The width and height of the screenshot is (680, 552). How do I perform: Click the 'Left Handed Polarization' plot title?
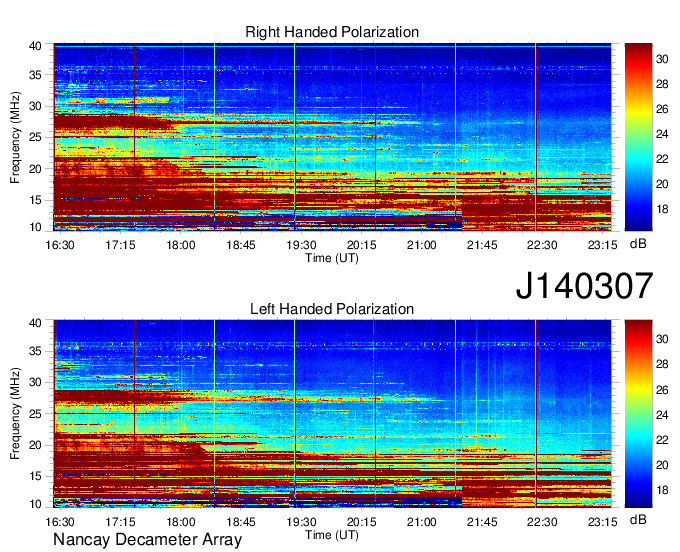(x=332, y=309)
